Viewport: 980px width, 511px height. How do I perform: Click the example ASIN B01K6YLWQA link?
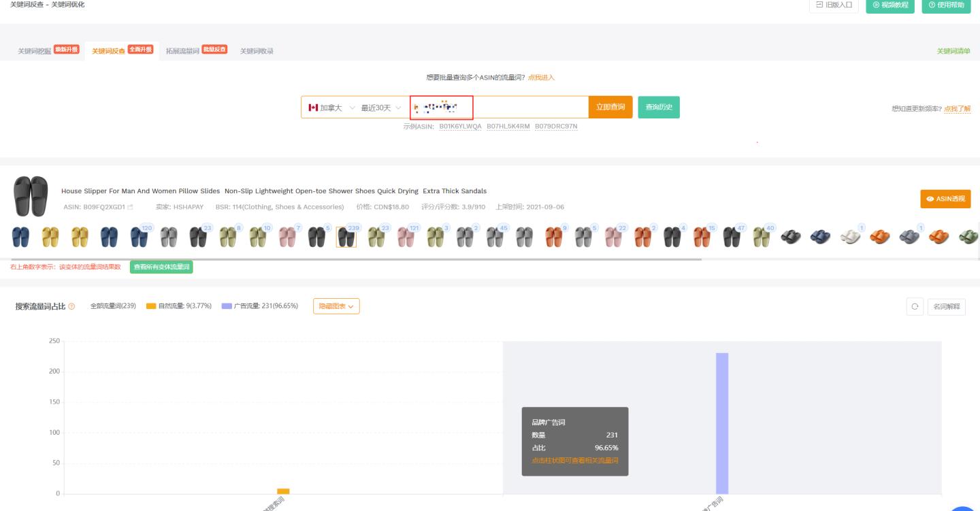[460, 127]
